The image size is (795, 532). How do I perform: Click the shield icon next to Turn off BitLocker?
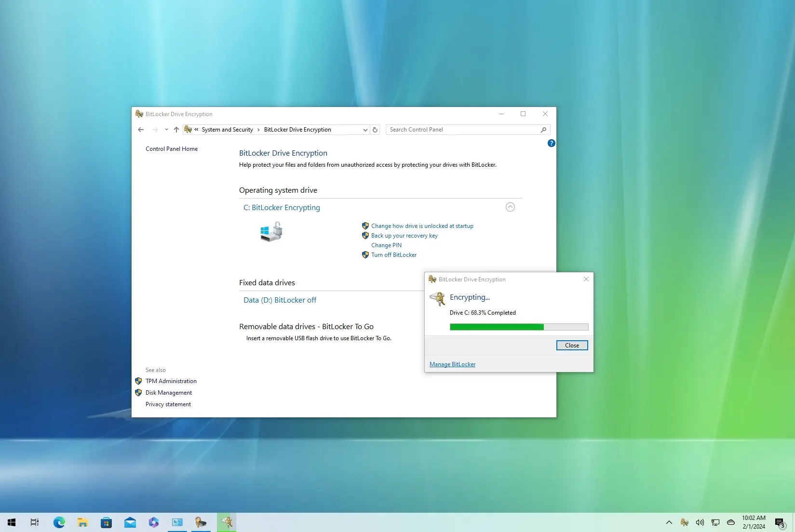click(x=365, y=255)
